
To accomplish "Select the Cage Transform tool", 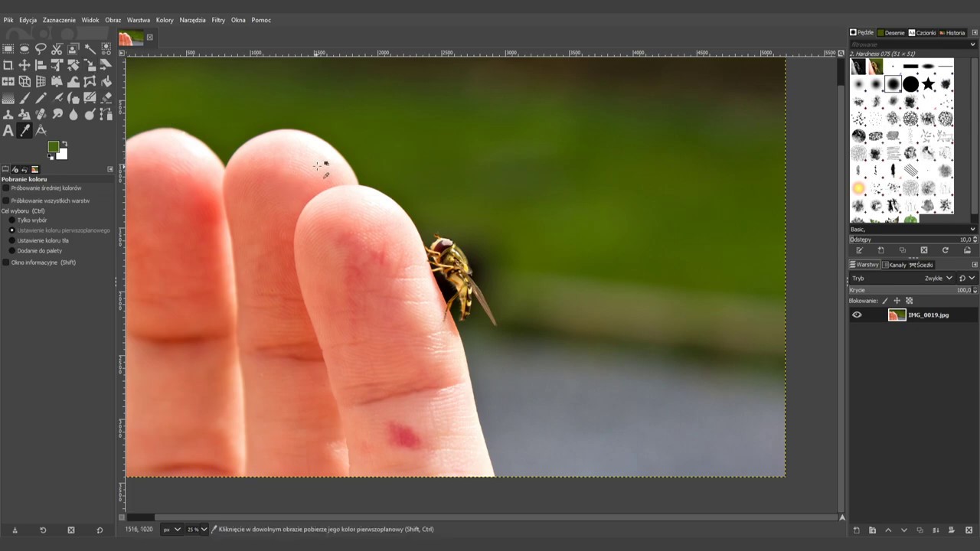I will (90, 81).
